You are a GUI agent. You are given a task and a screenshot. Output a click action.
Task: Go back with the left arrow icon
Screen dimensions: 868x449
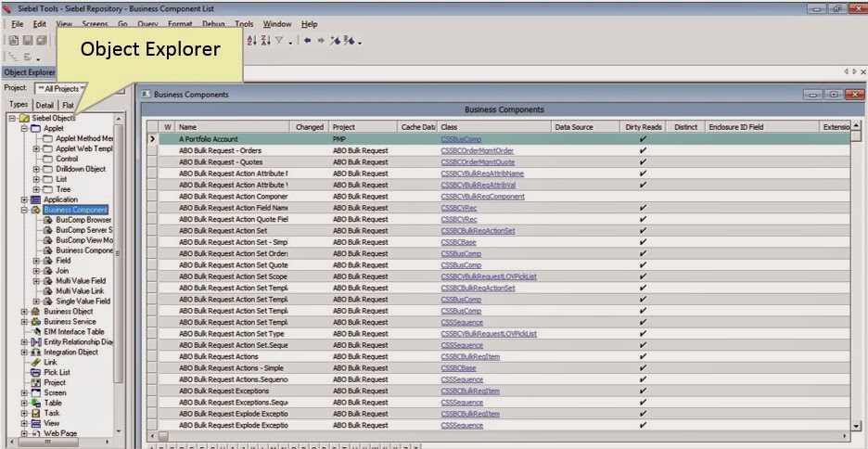[x=307, y=41]
